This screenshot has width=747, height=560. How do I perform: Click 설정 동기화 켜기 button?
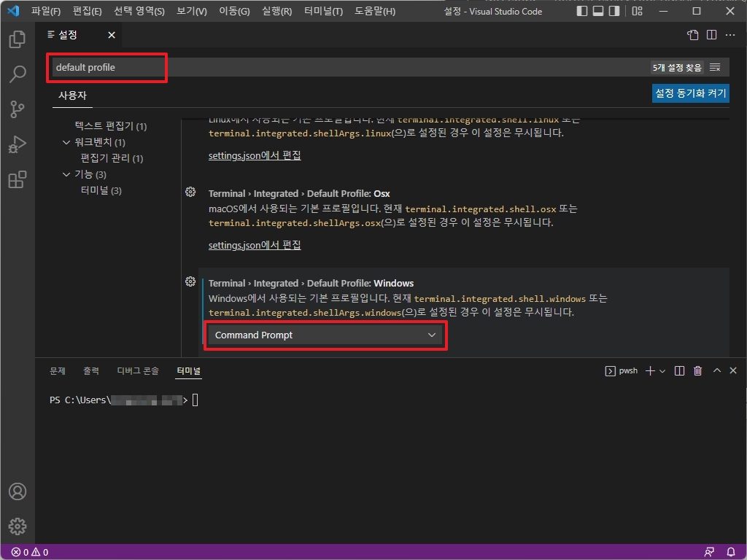point(690,93)
